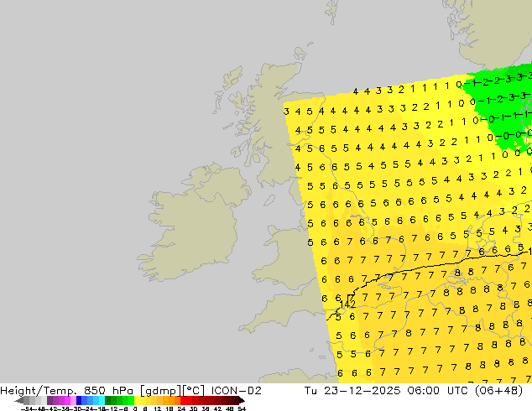
Task: Click the darkest maroon swatch near 54
Action: click(x=236, y=400)
